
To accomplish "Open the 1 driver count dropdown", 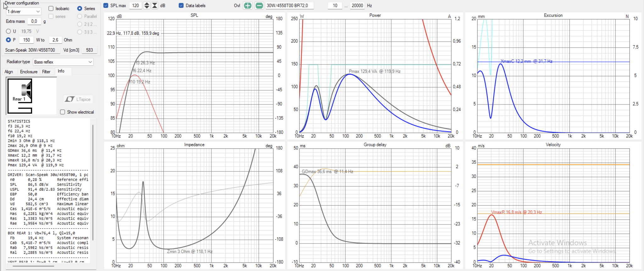I will click(24, 11).
